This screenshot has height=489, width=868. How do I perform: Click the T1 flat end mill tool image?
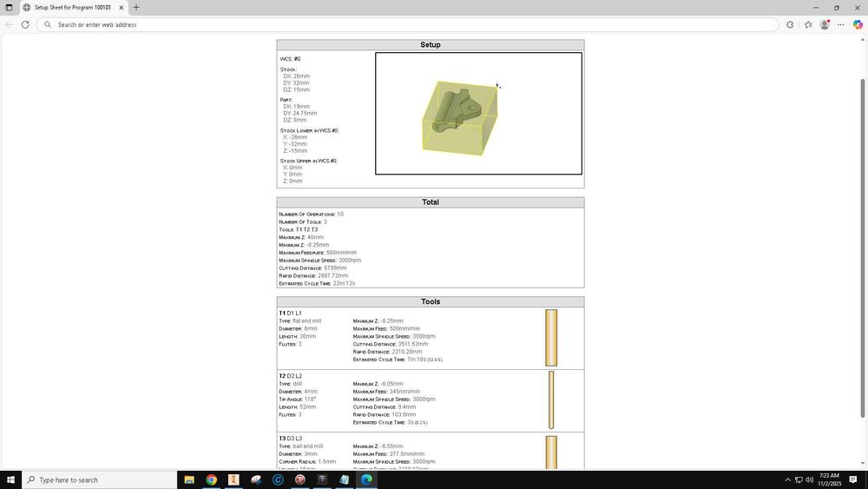pos(551,338)
